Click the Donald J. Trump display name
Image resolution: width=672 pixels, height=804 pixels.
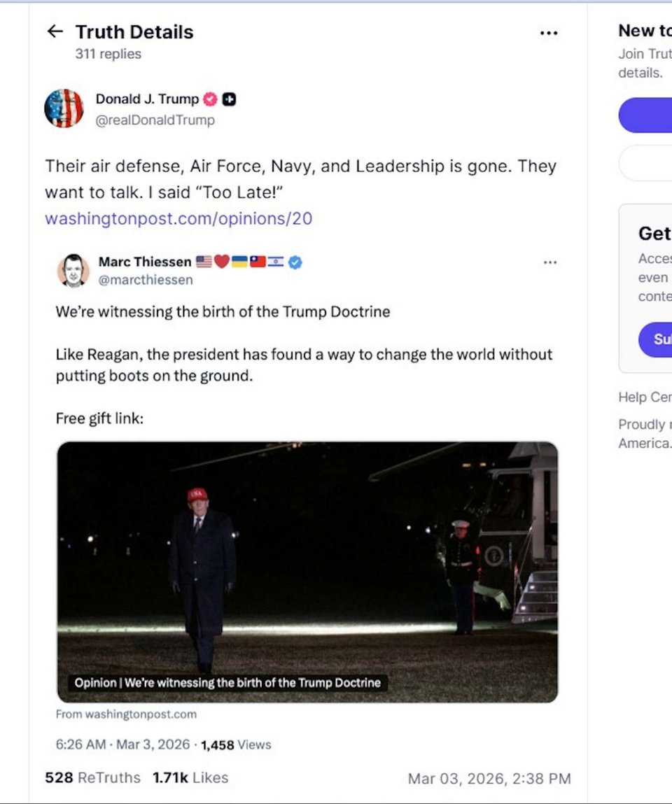tap(147, 99)
